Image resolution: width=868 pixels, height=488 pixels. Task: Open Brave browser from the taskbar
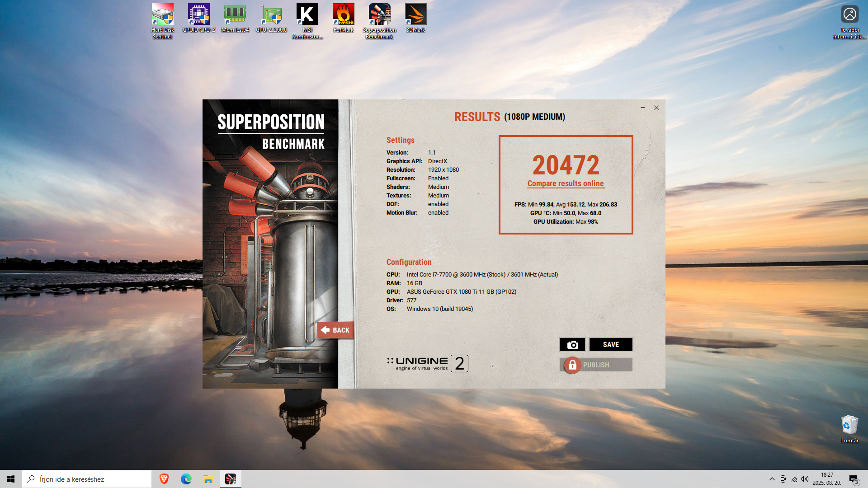(x=164, y=479)
